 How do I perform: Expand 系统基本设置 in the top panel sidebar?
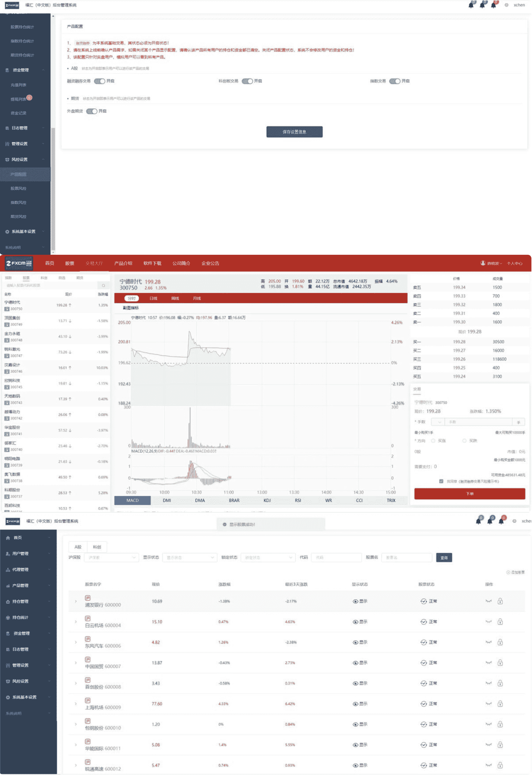tap(25, 232)
